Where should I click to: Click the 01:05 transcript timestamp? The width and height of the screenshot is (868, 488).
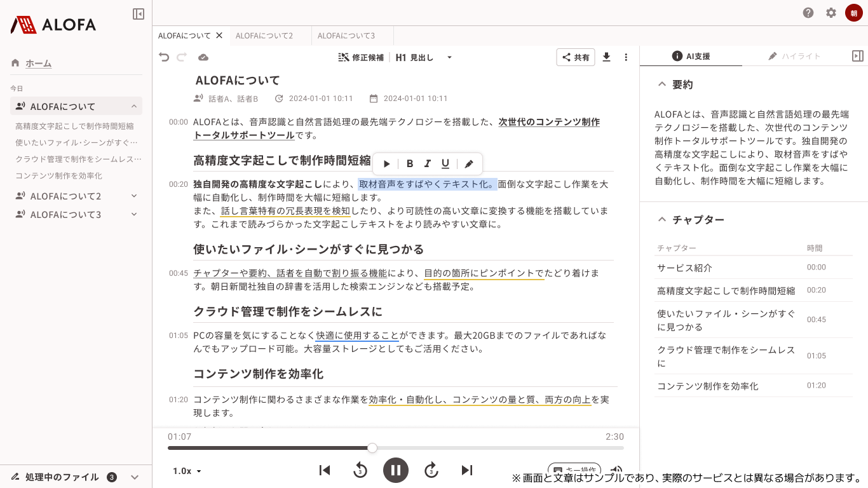179,335
